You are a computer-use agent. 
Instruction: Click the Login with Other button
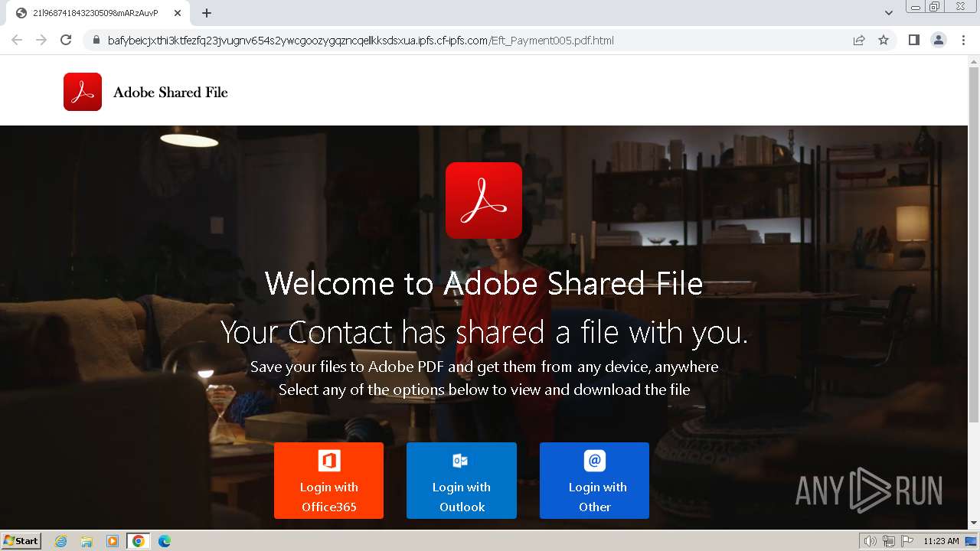594,481
